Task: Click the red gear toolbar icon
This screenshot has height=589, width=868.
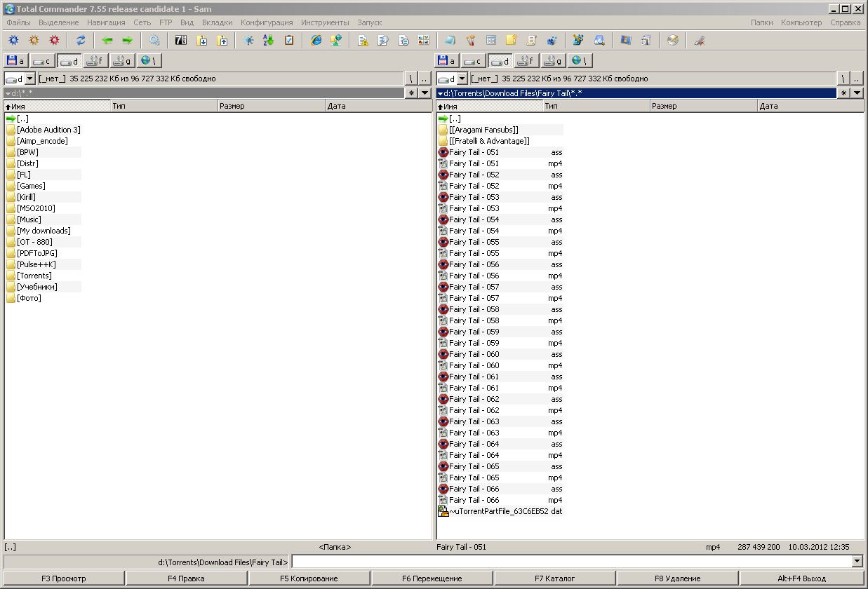Action: [x=54, y=41]
